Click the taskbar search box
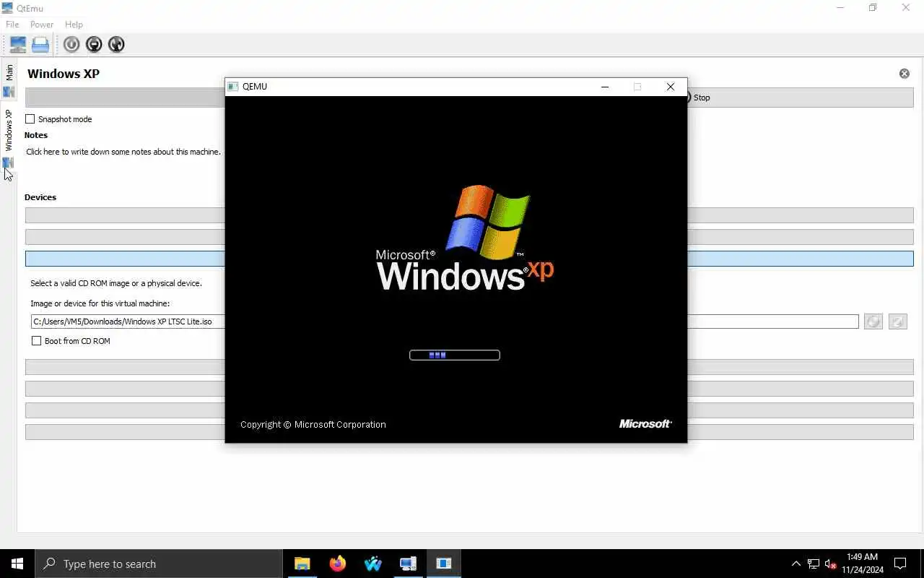This screenshot has width=924, height=578. point(159,564)
